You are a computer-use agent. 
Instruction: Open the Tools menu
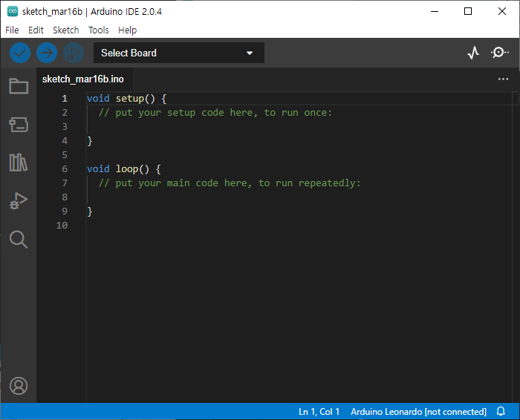(99, 30)
